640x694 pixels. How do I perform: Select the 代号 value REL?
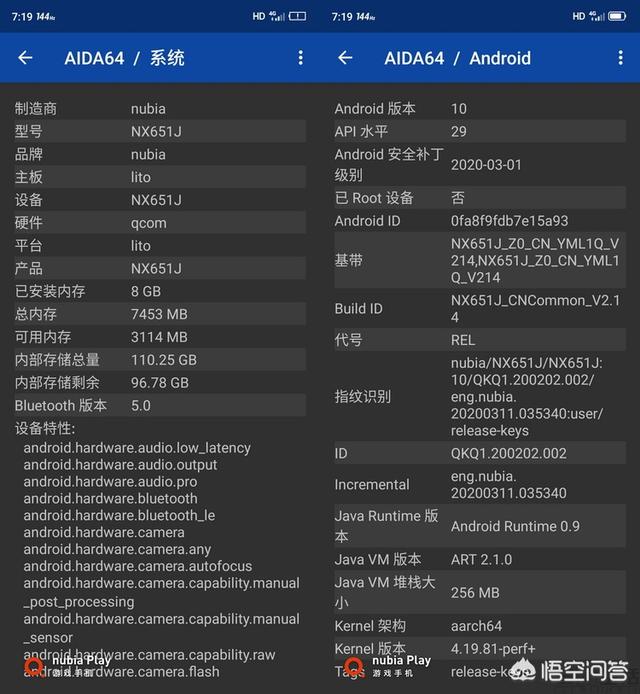coord(463,340)
